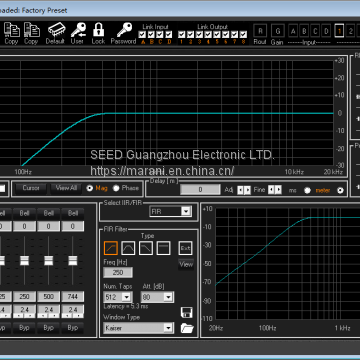Click the View All button
Viewport: 360px width, 360px height.
coord(66,188)
